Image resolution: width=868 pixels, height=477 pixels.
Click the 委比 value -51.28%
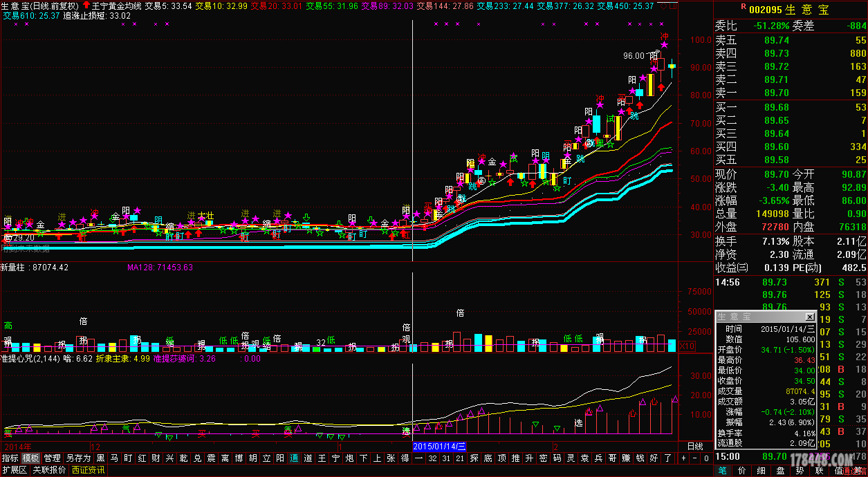point(771,26)
